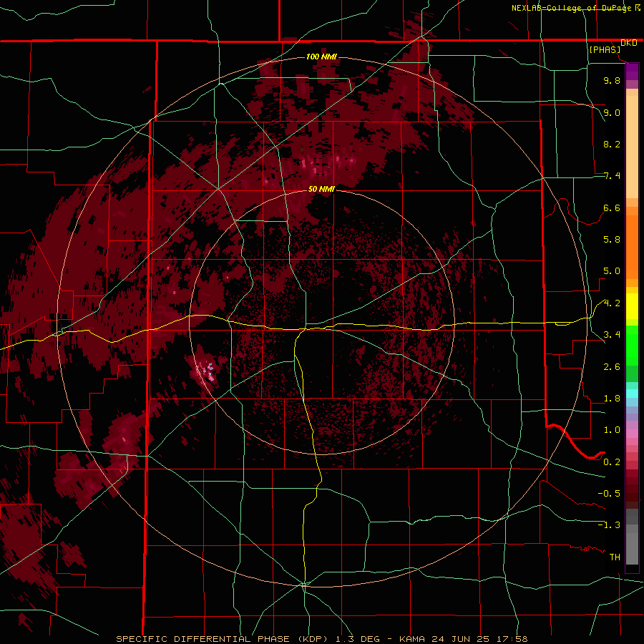Click the cyan segment of the color bar

632,394
